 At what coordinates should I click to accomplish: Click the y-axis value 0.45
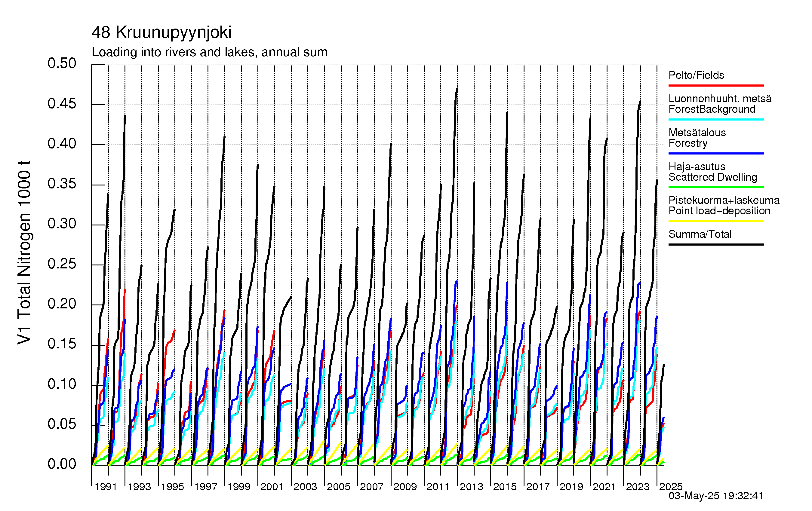click(62, 104)
